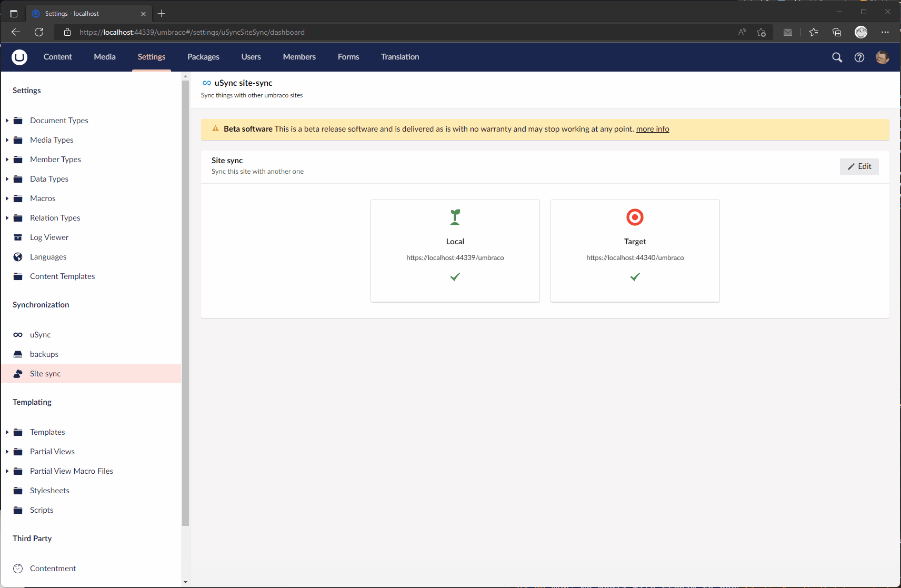Open the Languages settings
Screen dimensions: 901x588
[x=48, y=256]
